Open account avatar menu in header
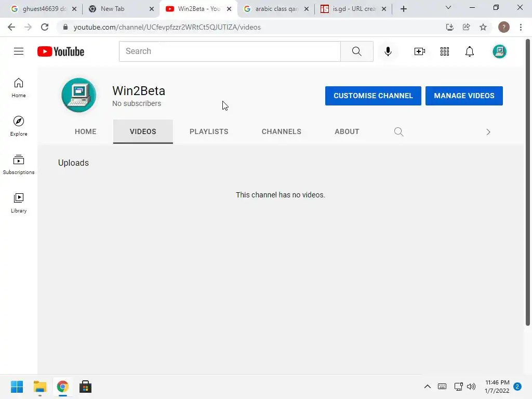 [x=499, y=51]
